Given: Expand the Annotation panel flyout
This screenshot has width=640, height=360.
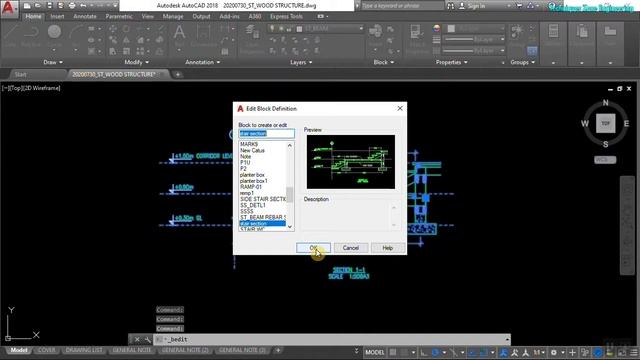Looking at the screenshot, I should tap(203, 62).
